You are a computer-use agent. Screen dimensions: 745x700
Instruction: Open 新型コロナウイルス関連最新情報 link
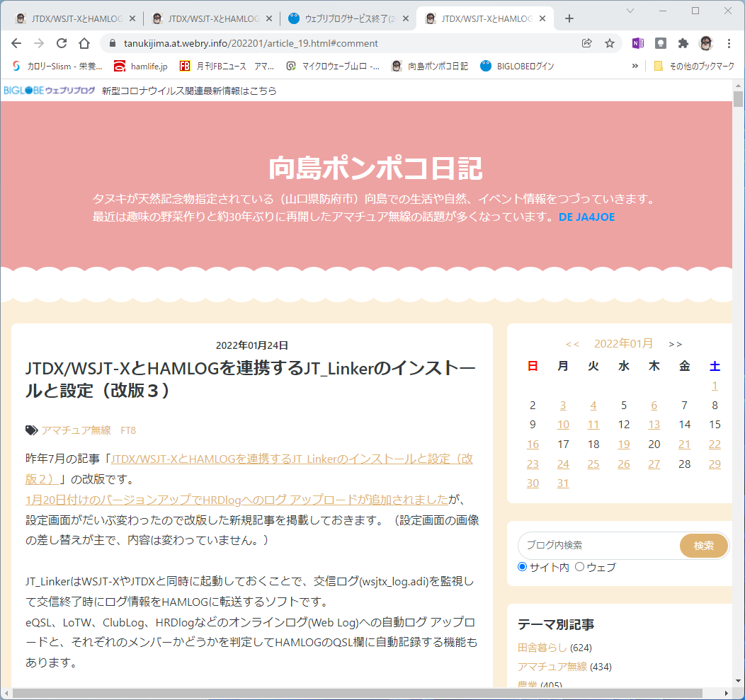tap(189, 91)
